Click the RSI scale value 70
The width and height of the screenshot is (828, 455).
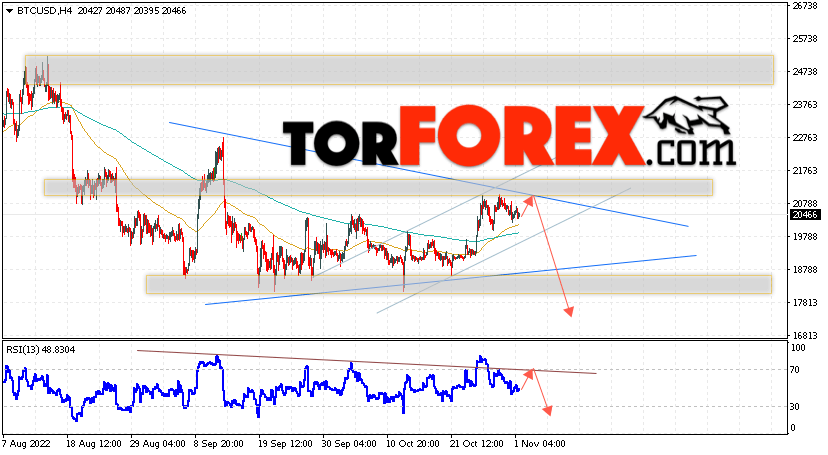[x=795, y=370]
